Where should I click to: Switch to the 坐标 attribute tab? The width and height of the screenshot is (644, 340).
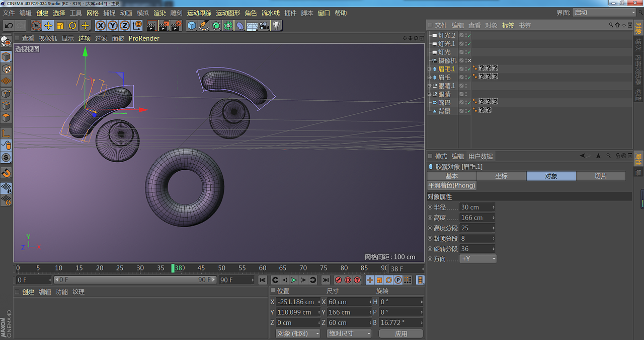pos(501,176)
